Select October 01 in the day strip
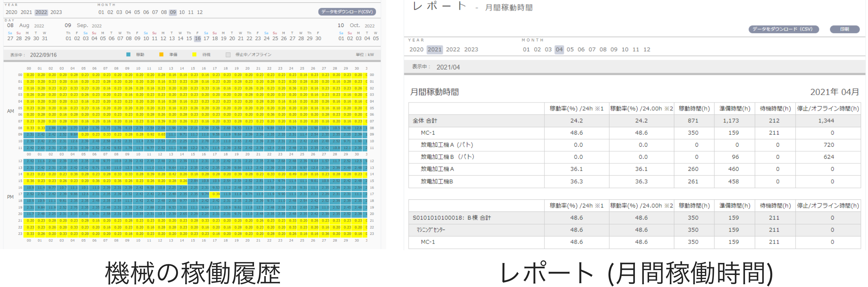The width and height of the screenshot is (868, 287). (341, 38)
